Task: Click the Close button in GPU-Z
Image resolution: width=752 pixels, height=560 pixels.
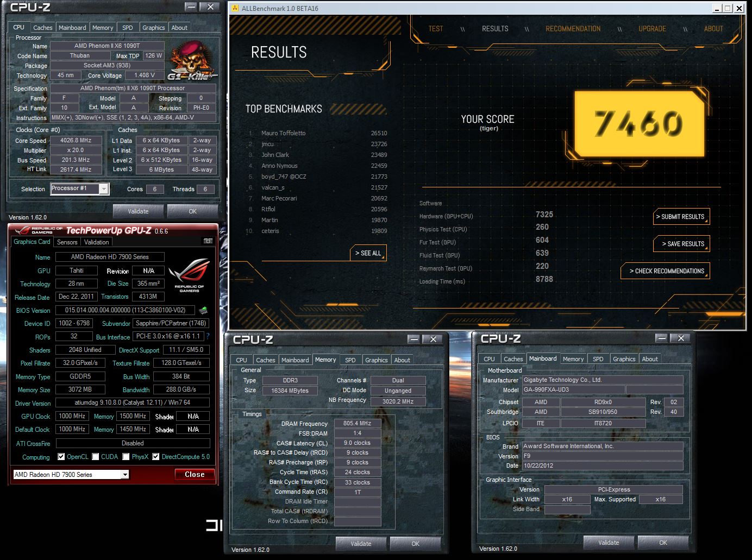Action: tap(195, 474)
